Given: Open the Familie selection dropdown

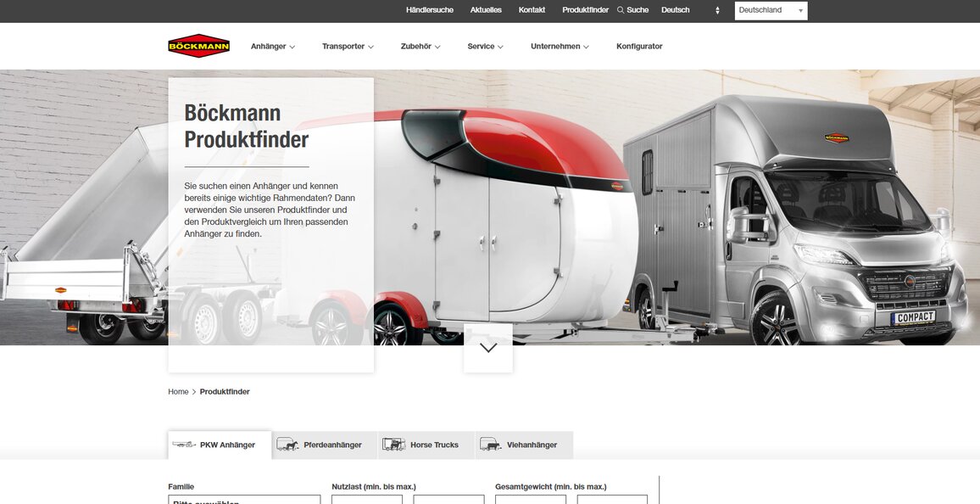Looking at the screenshot, I should (244, 500).
